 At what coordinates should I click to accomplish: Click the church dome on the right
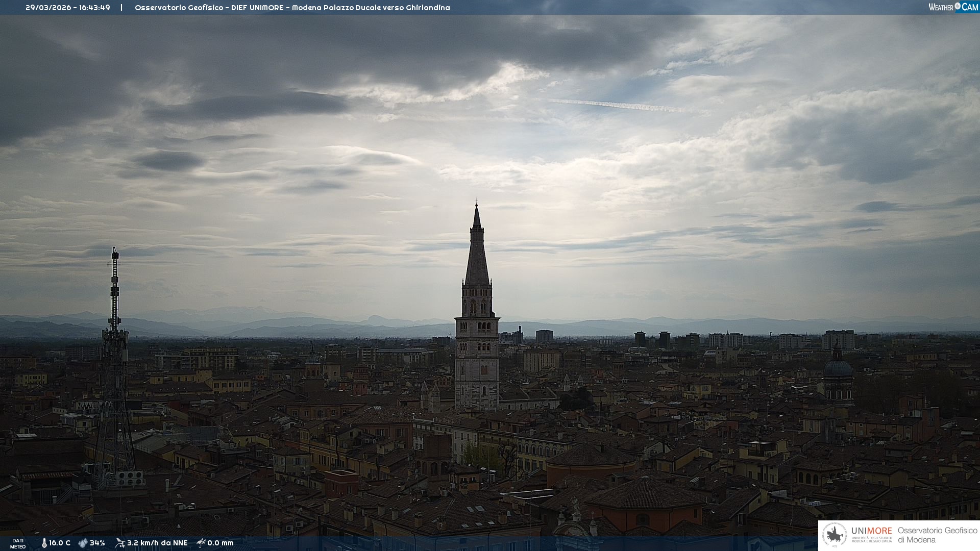[838, 367]
